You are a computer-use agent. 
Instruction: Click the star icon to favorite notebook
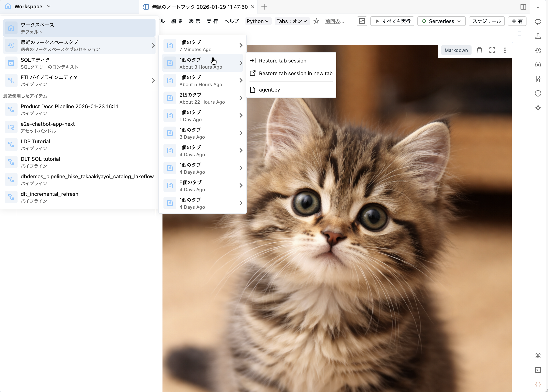[316, 21]
